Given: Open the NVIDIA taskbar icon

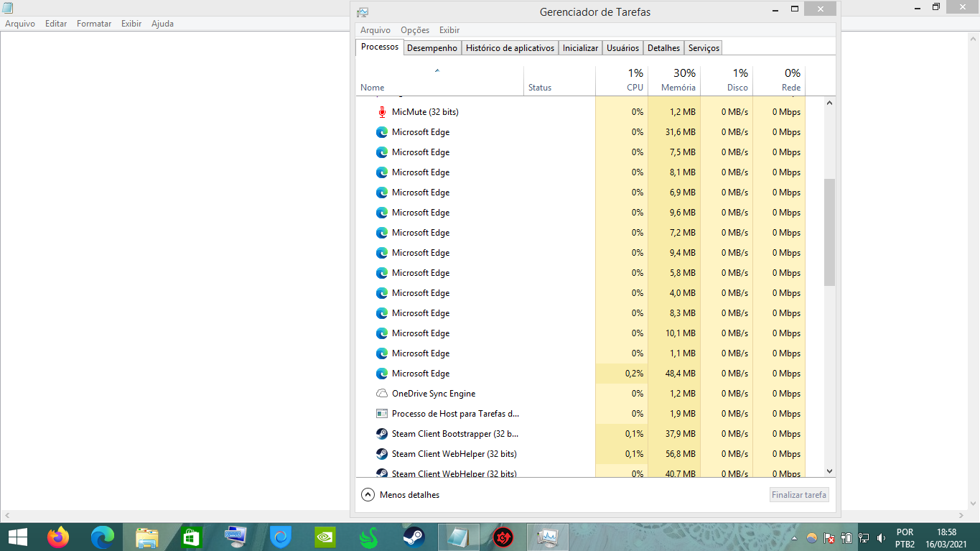Looking at the screenshot, I should (x=325, y=537).
